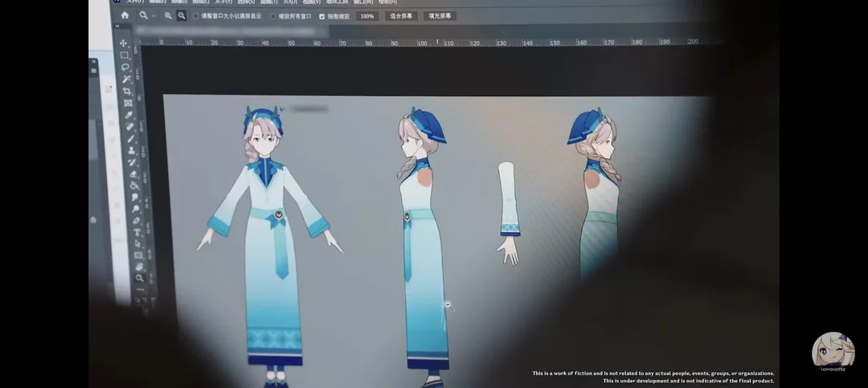Toggle 缩放所有窗口 checkbox
This screenshot has height=388, width=868.
pyautogui.click(x=273, y=16)
